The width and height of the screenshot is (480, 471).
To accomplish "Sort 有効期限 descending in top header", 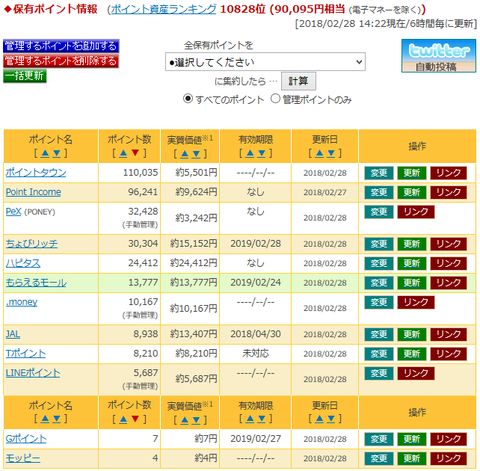I will point(262,153).
